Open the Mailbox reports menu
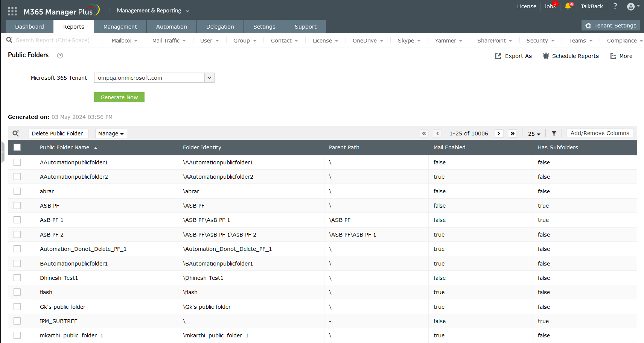This screenshot has height=343, width=644. coord(125,41)
